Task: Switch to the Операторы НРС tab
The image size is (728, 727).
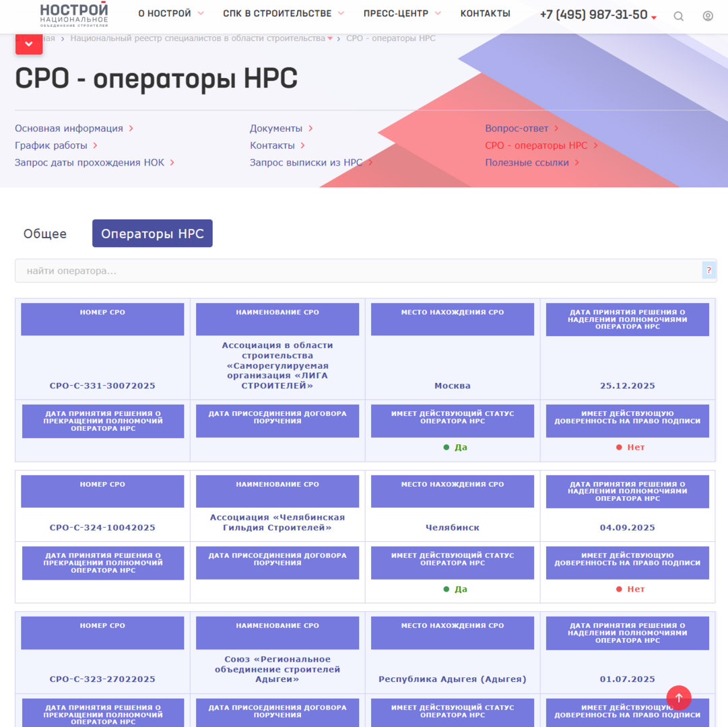Action: coord(152,234)
